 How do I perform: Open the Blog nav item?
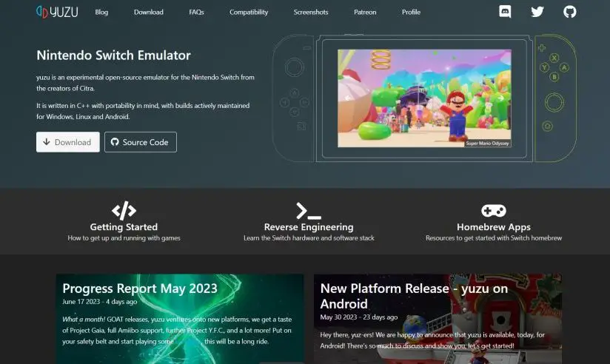(101, 12)
